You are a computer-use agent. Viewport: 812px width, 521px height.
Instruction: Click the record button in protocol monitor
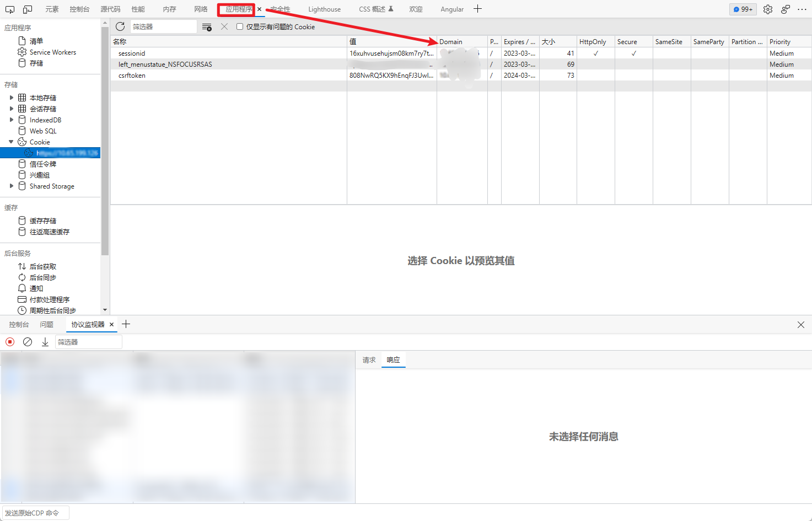coord(10,342)
